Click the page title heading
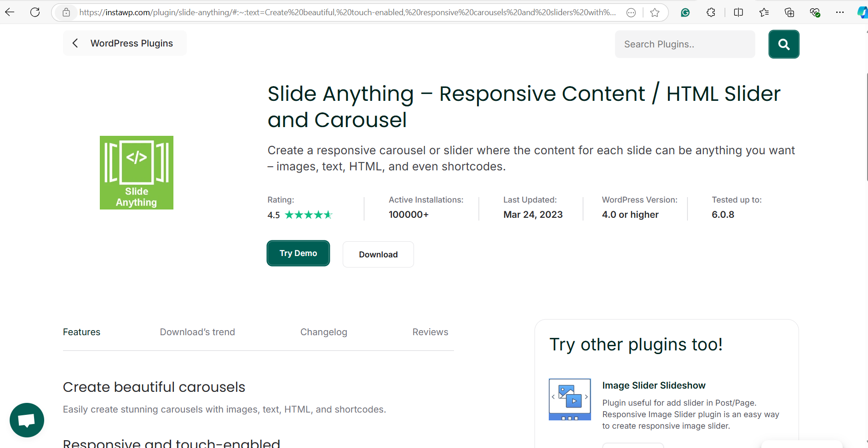 [x=524, y=107]
